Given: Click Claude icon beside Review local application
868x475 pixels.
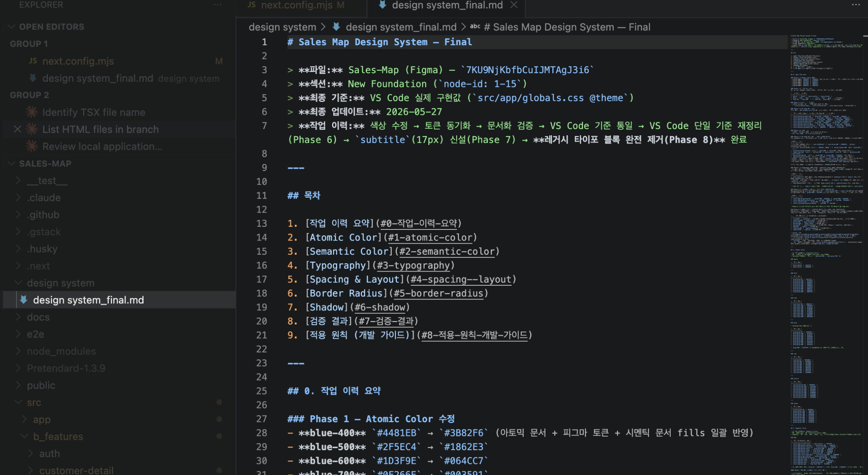Looking at the screenshot, I should 32,146.
